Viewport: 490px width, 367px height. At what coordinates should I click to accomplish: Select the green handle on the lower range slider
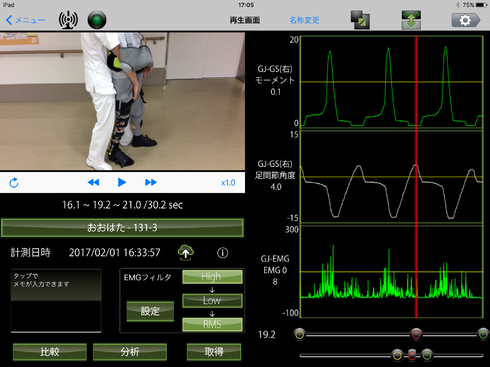click(427, 355)
